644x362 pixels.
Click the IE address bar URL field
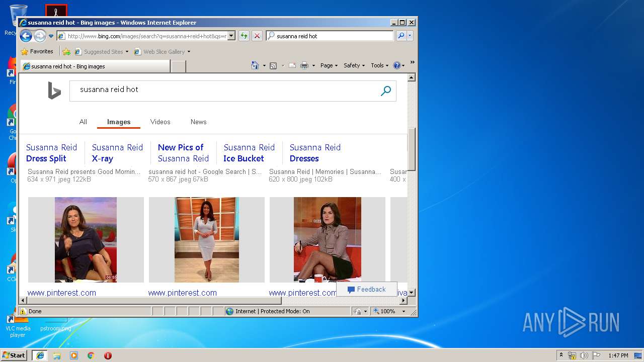pyautogui.click(x=146, y=36)
